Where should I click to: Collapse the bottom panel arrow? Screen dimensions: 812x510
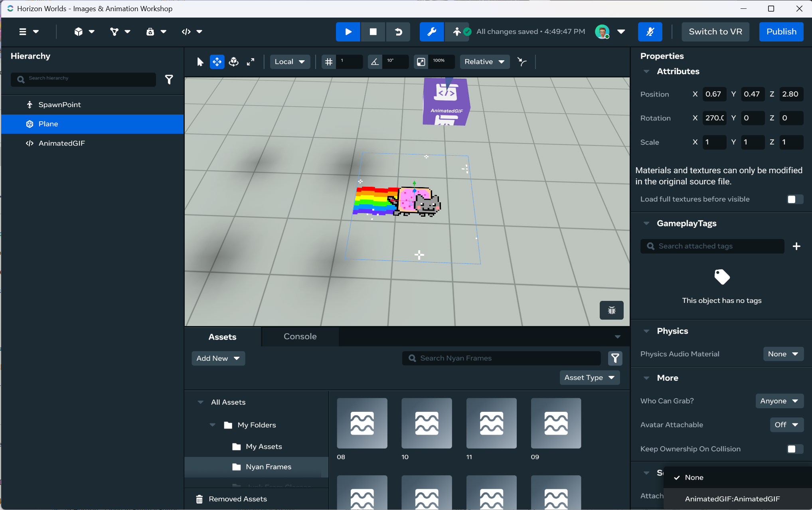click(x=618, y=337)
